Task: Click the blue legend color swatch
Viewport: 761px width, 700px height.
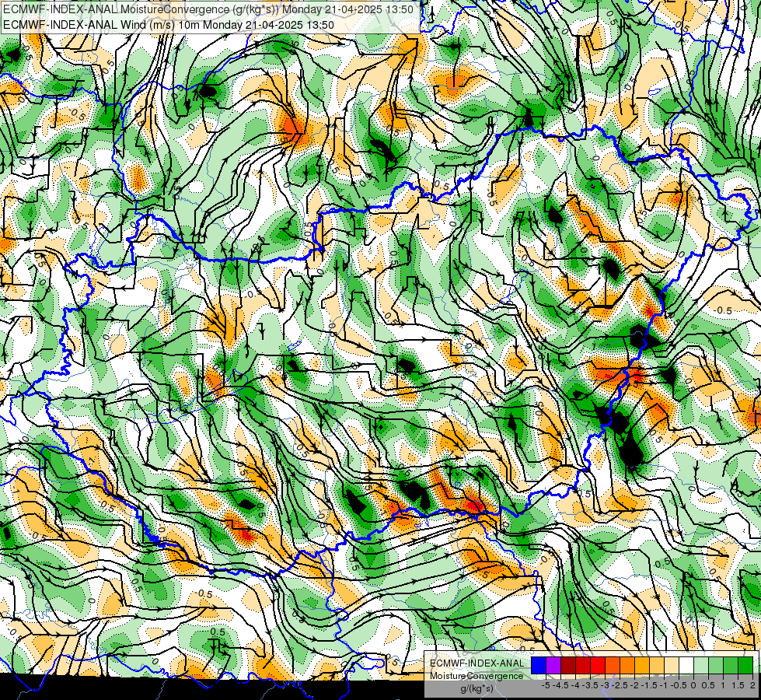Action: coord(539,666)
